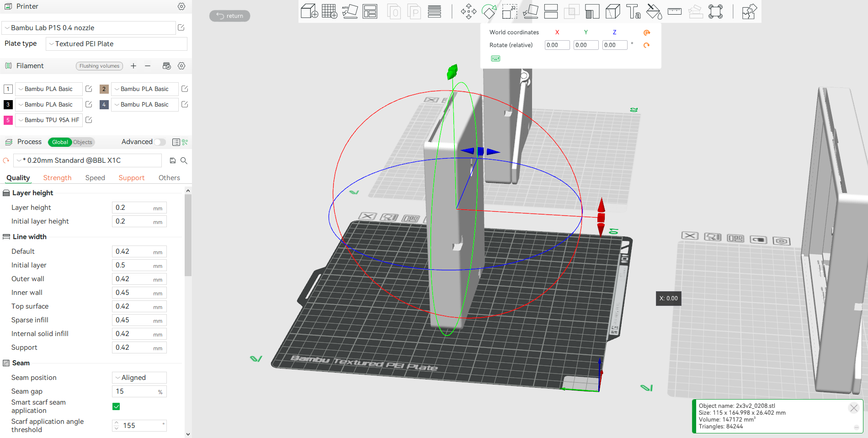Switch to the Strength tab

point(57,178)
